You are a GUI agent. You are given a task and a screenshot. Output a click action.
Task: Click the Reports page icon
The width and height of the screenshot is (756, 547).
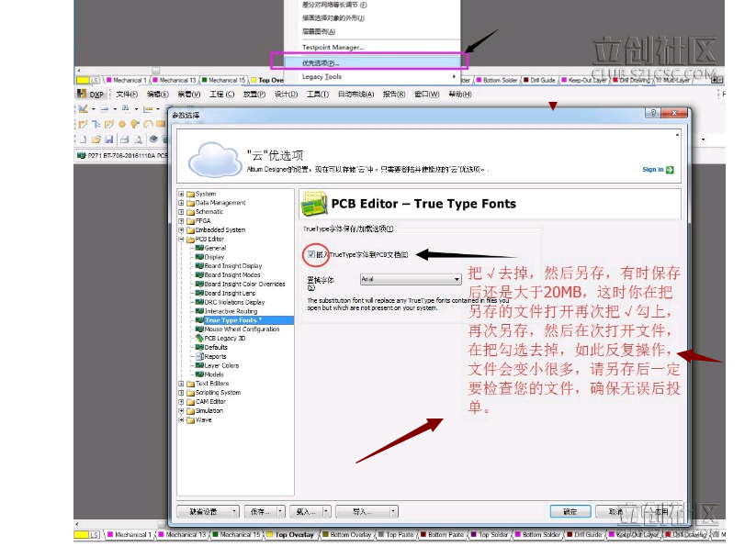pos(198,356)
